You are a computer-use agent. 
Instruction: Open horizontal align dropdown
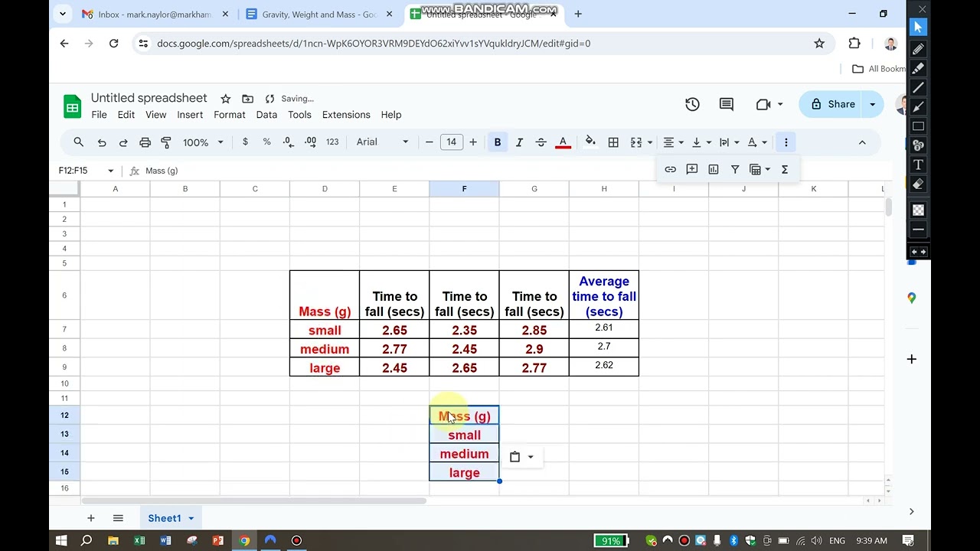click(674, 142)
